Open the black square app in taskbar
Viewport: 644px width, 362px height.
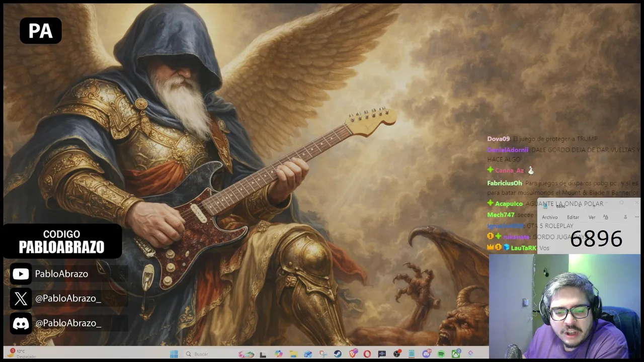tap(263, 354)
